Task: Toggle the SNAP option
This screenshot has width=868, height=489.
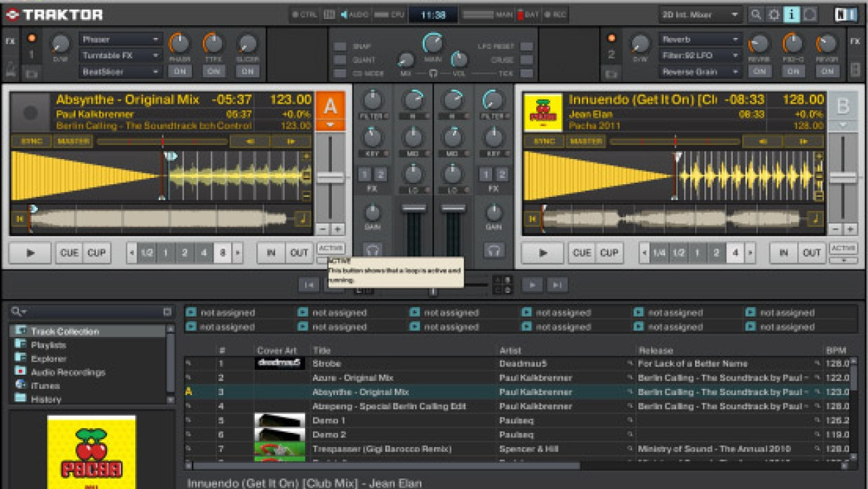Action: (339, 46)
